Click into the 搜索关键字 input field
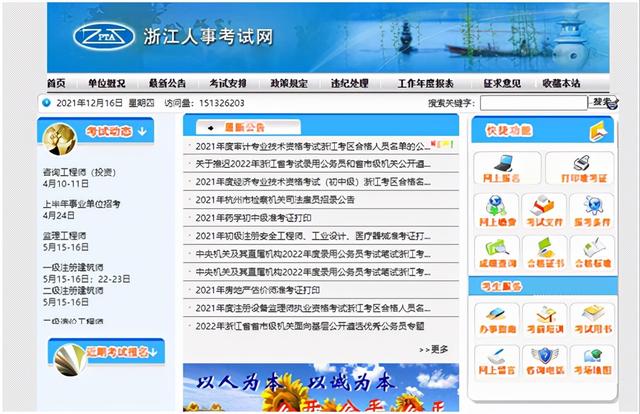Viewport: 640px width, 414px height. (x=533, y=103)
